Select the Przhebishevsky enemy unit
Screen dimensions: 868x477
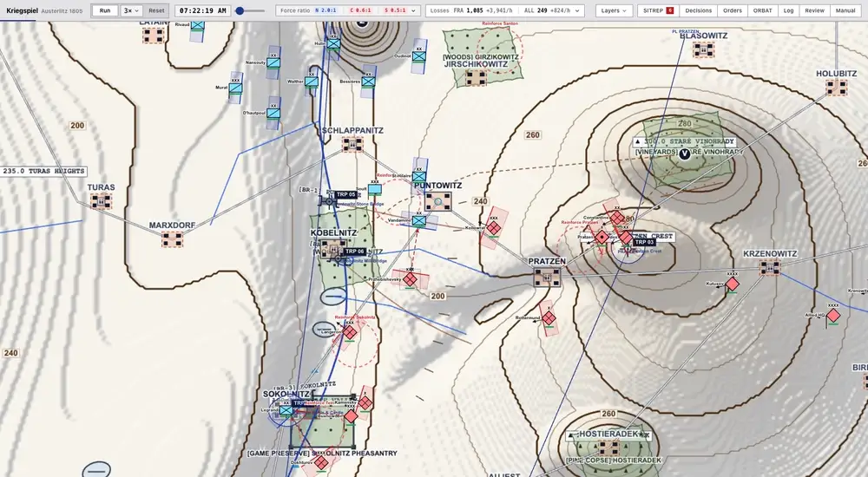pos(410,279)
